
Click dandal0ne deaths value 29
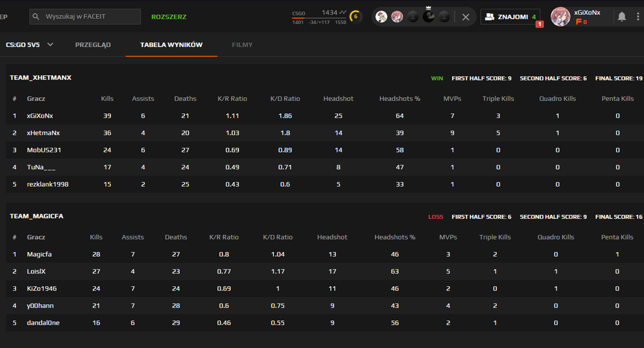[176, 323]
